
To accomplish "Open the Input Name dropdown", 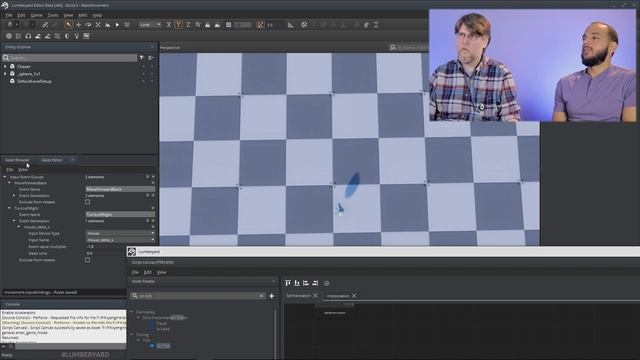I will tap(120, 240).
